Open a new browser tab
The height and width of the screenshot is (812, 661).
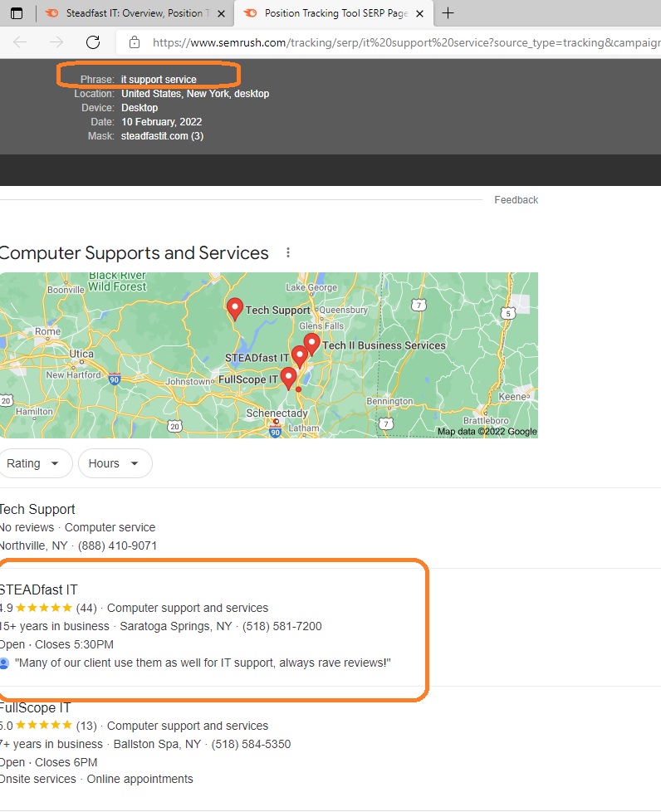(448, 13)
